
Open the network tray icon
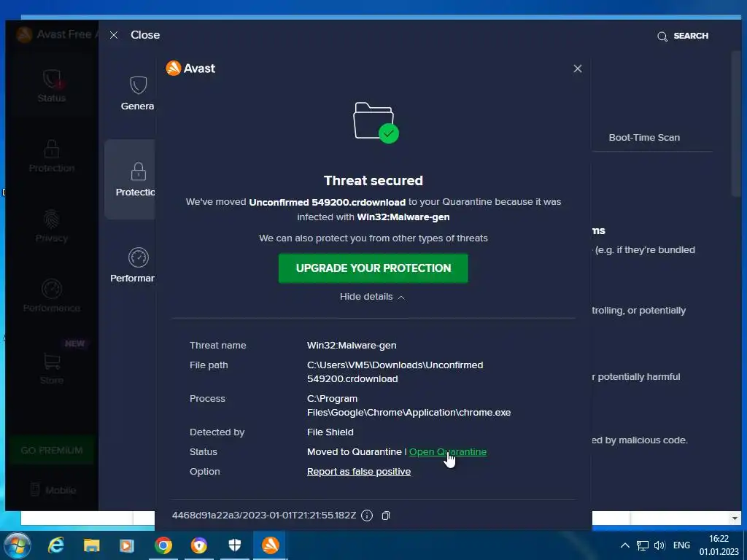coord(643,545)
